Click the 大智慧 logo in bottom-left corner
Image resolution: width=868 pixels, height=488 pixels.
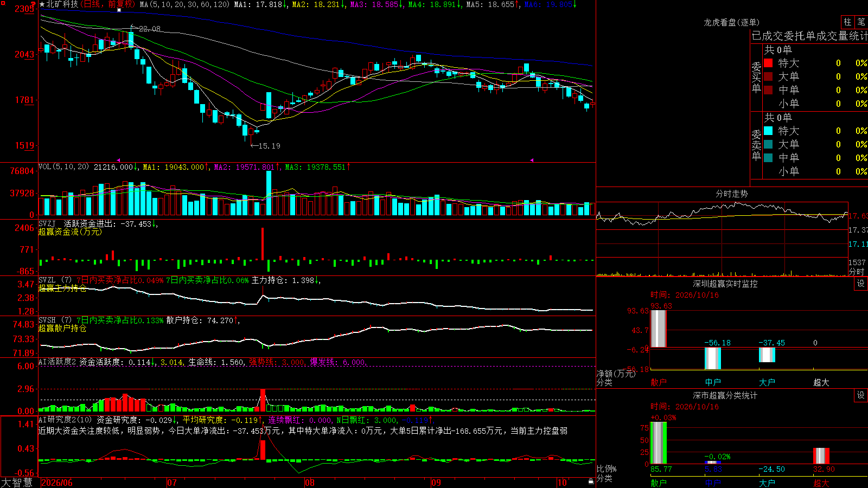coord(17,483)
